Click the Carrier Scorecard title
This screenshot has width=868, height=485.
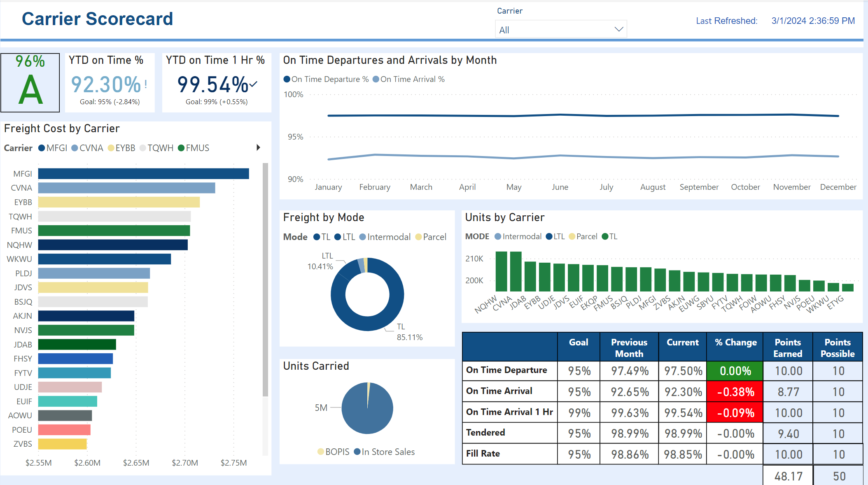pyautogui.click(x=97, y=19)
